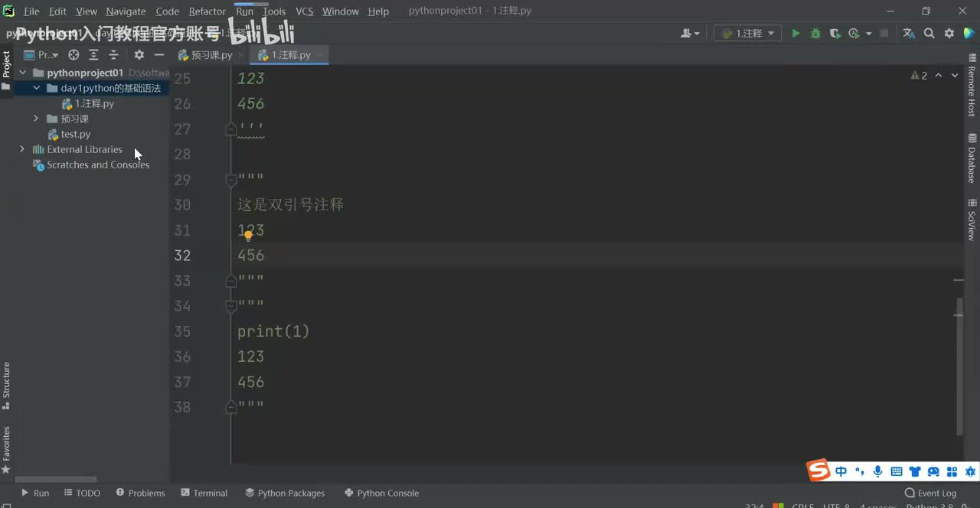Click the Sogou input method S logo

point(819,471)
